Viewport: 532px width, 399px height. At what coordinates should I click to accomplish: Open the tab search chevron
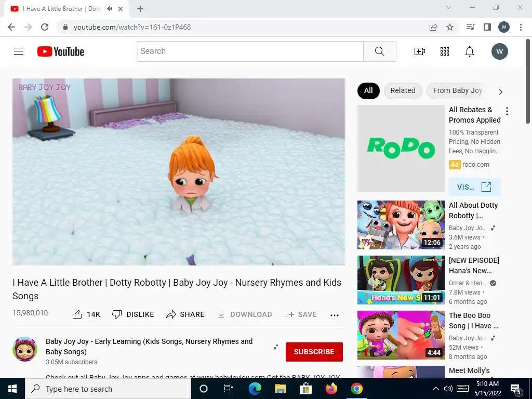[448, 7]
